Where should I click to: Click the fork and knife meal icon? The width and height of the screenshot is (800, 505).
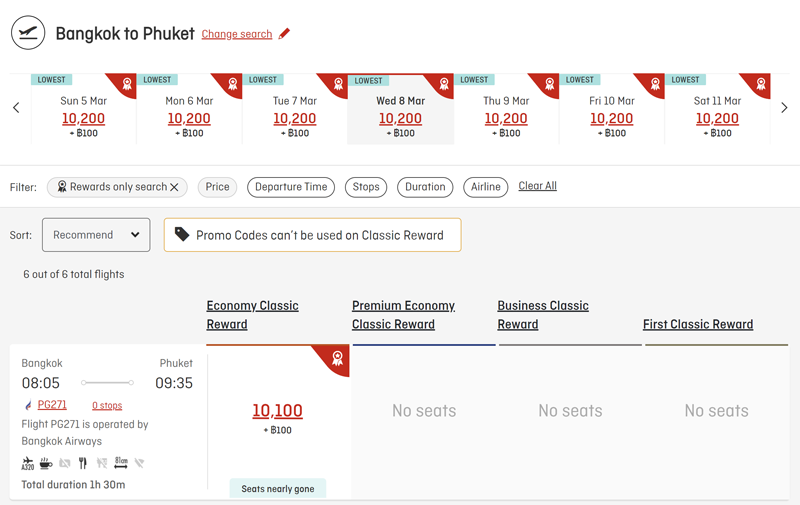point(83,463)
